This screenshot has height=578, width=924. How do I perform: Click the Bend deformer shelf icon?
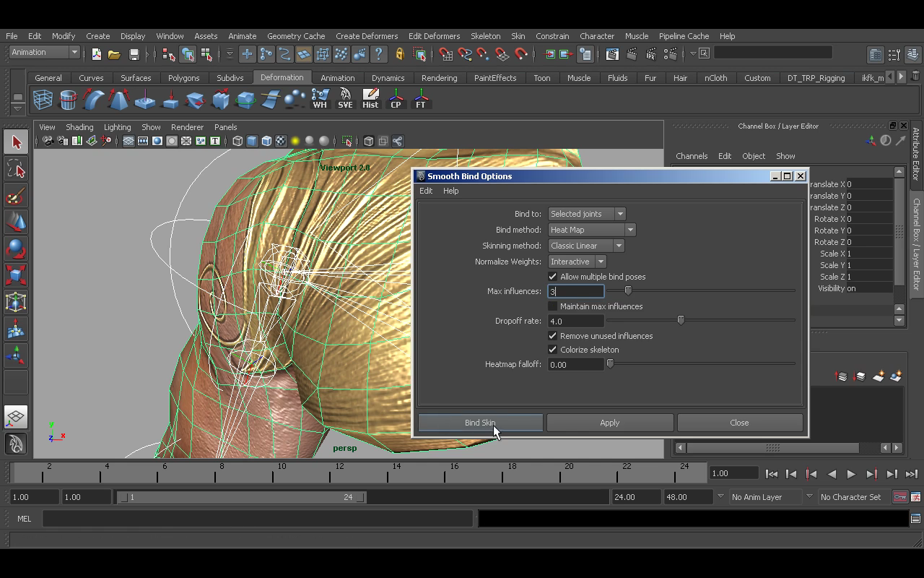[95, 99]
